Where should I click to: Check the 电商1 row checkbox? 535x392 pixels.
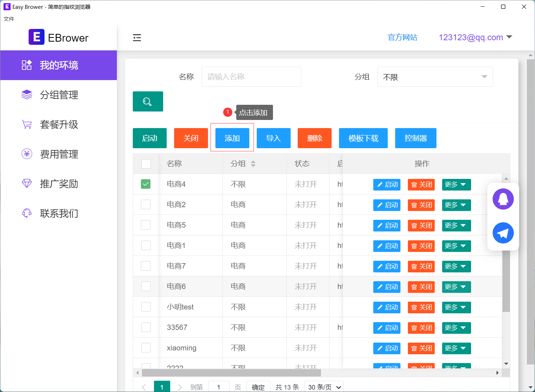pos(146,246)
